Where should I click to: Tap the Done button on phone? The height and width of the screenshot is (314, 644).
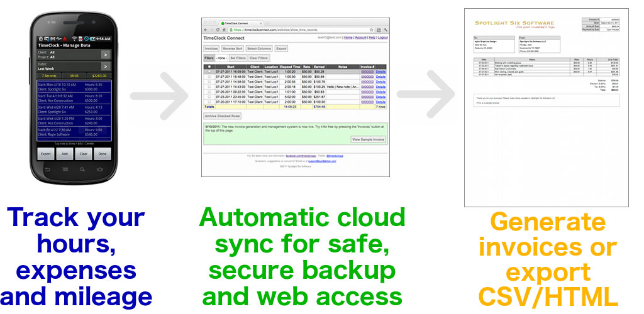103,154
